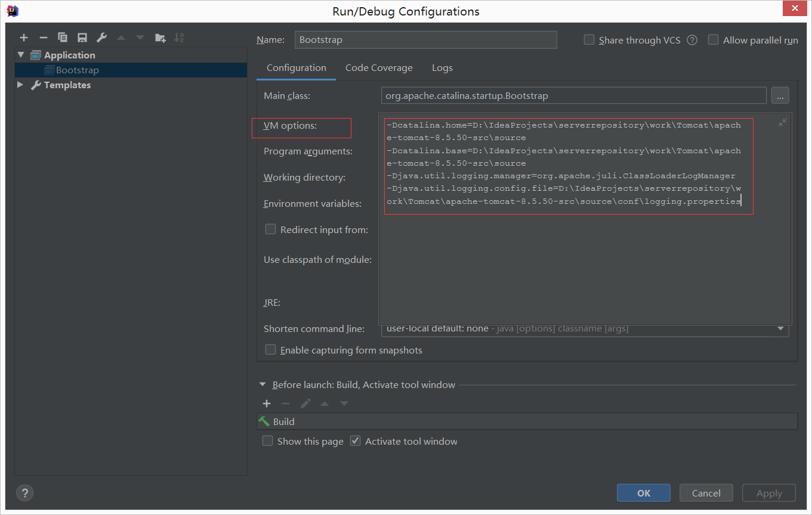The height and width of the screenshot is (515, 812).
Task: Collapse the expanded VM options editor
Action: click(x=782, y=122)
